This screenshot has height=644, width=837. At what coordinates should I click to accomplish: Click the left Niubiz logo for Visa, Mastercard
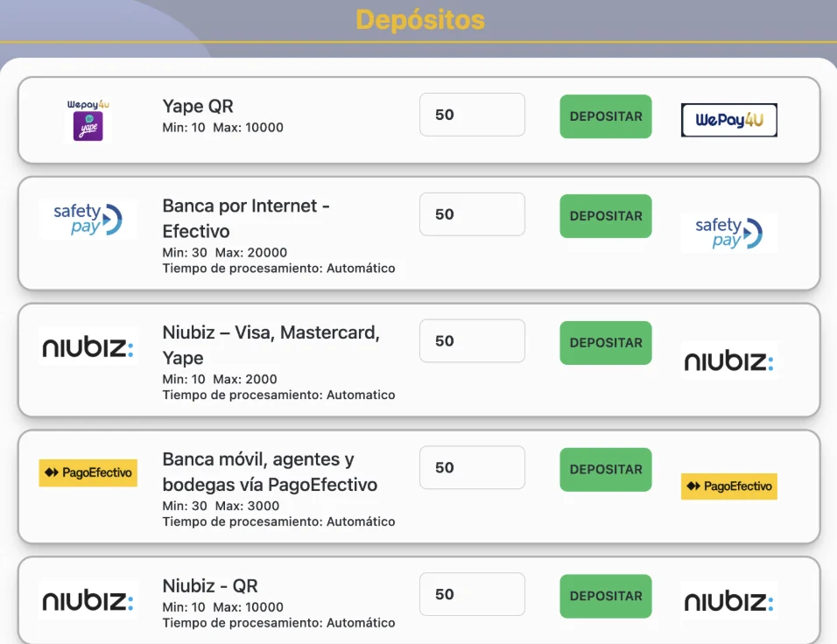88,346
